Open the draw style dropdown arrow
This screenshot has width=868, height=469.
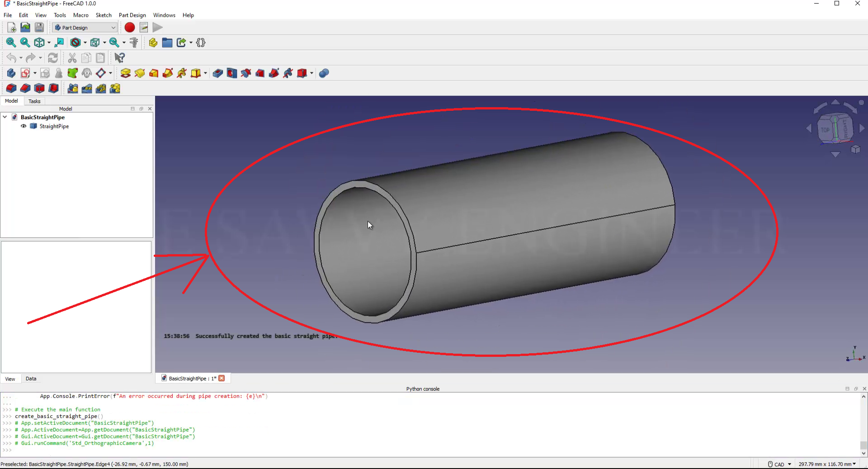85,43
